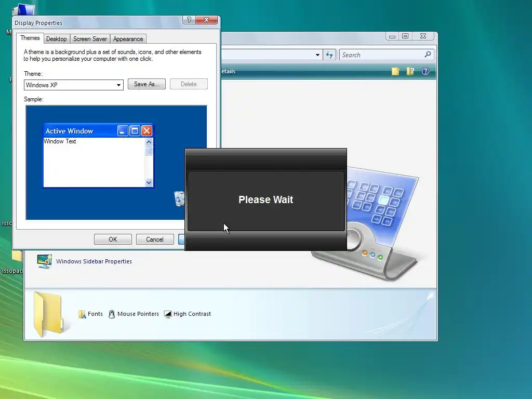Screen dimensions: 532x399
Task: Click the Recycle Bin icon in the theme sample
Action: pos(179,198)
